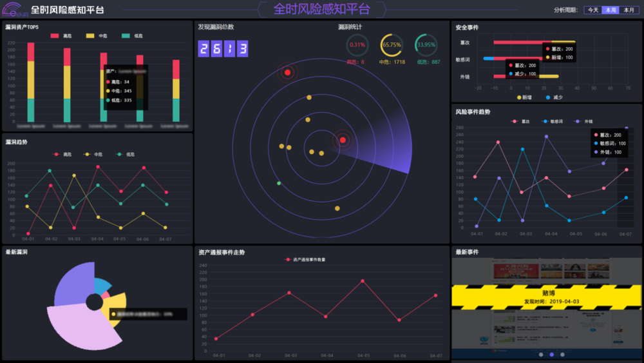Click the yellow slice of 最新漏洞 pie
644x363 pixels.
point(115,302)
